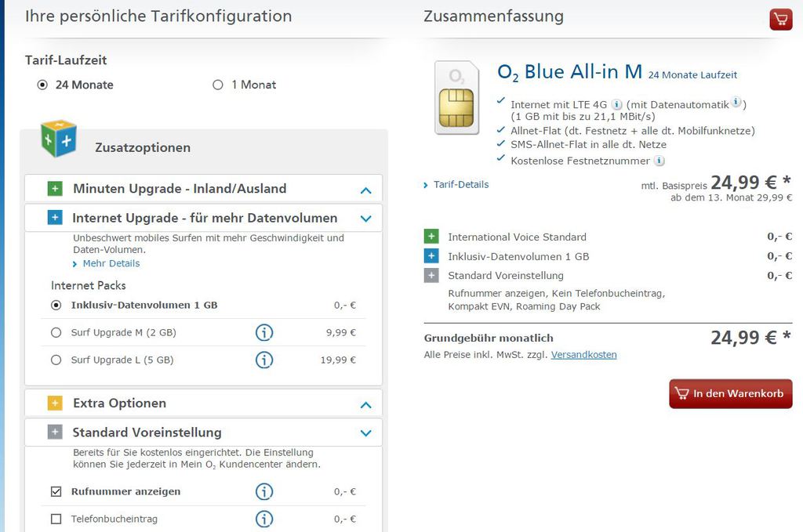This screenshot has width=803, height=532.
Task: Click info icon for Rufnummer anzeigen
Action: tap(264, 491)
